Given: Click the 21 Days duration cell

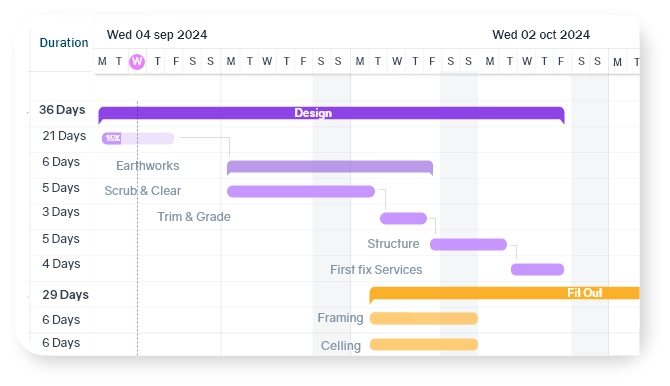Looking at the screenshot, I should point(64,136).
